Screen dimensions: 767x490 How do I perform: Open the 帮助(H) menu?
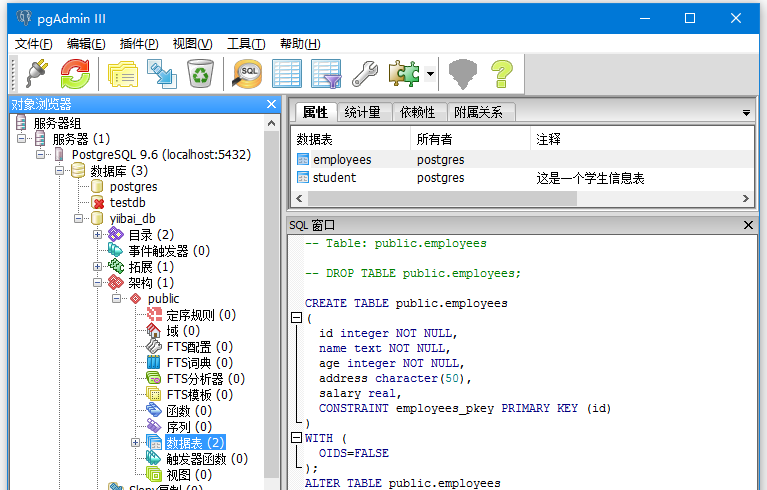(300, 44)
